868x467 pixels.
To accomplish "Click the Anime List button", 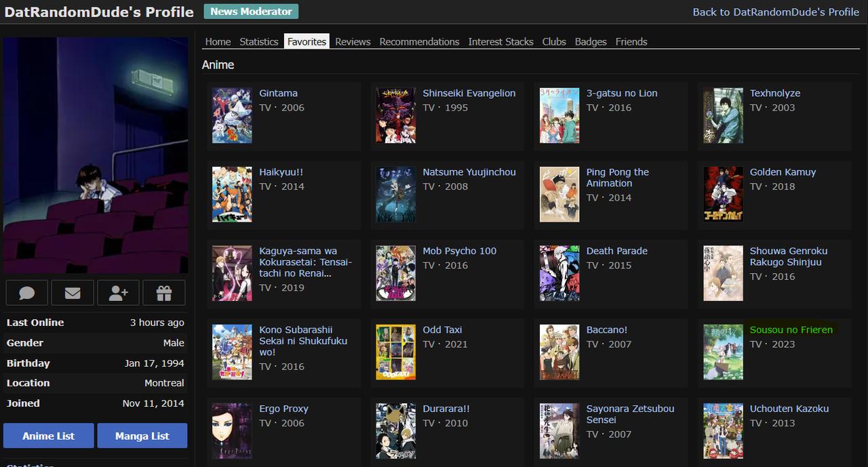I will point(49,436).
